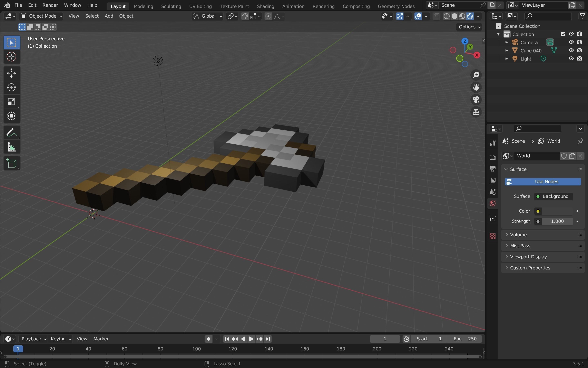Open the Add menu in viewport header
The height and width of the screenshot is (368, 588).
pyautogui.click(x=109, y=16)
